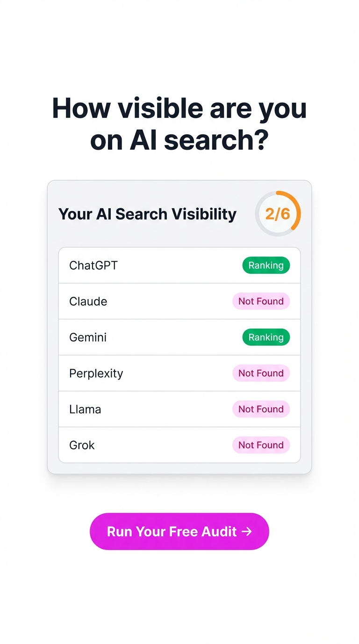Image resolution: width=359 pixels, height=644 pixels.
Task: Click the How visible are you headline
Action: tap(179, 108)
